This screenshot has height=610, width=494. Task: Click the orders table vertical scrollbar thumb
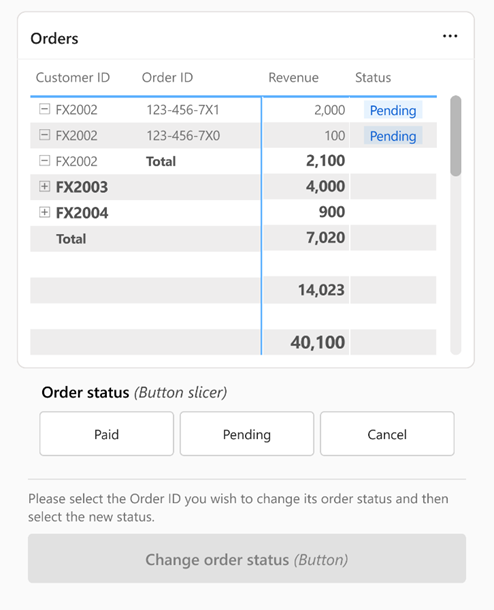click(x=455, y=136)
